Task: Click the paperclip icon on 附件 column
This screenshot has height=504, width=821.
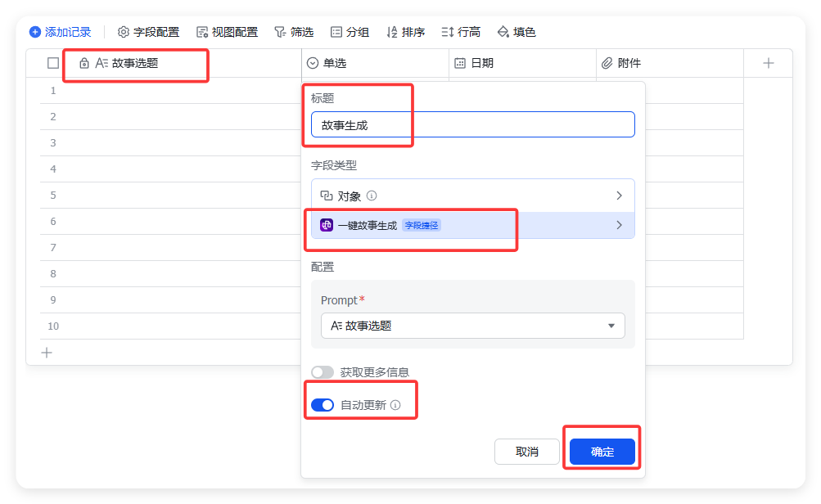Action: click(606, 62)
